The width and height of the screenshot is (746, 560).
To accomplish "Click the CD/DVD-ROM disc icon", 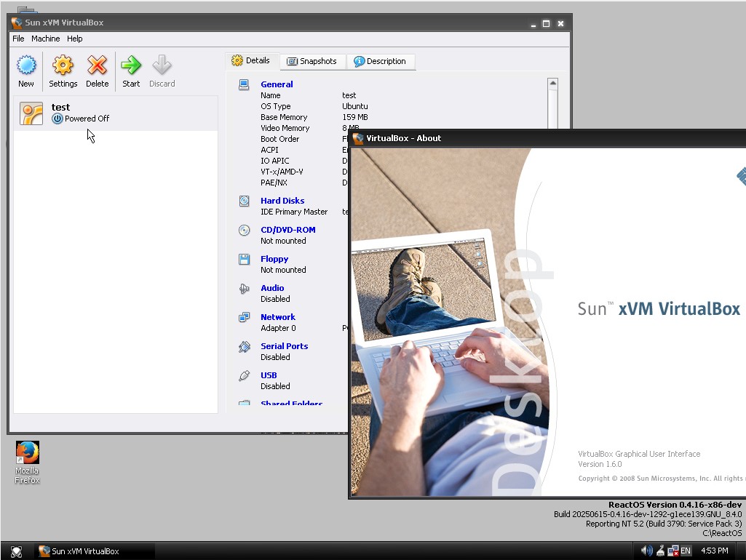I will click(x=244, y=230).
